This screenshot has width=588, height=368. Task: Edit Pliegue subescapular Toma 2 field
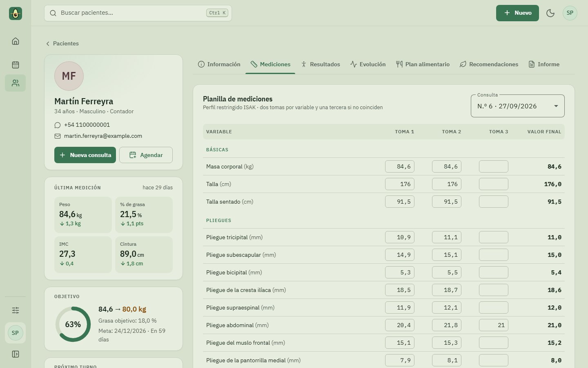pyautogui.click(x=447, y=255)
